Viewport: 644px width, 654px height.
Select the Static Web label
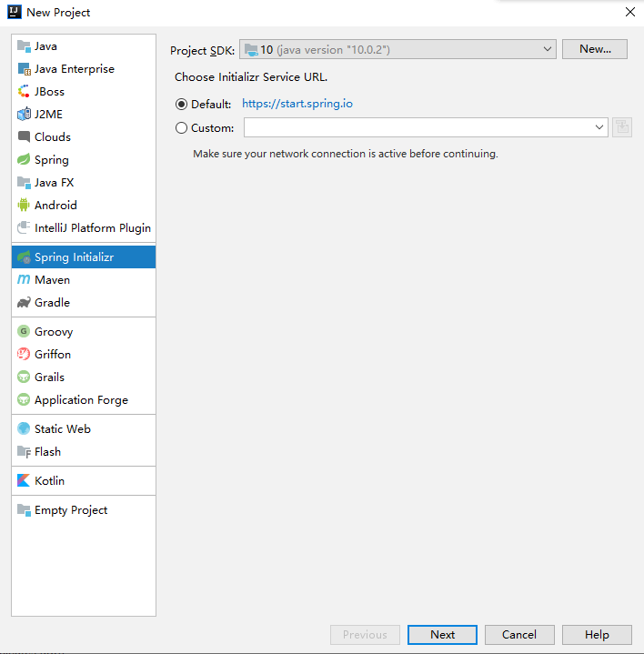click(63, 428)
